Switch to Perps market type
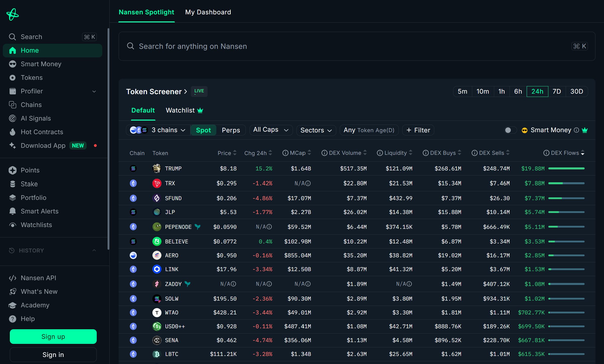604x364 pixels. click(231, 130)
